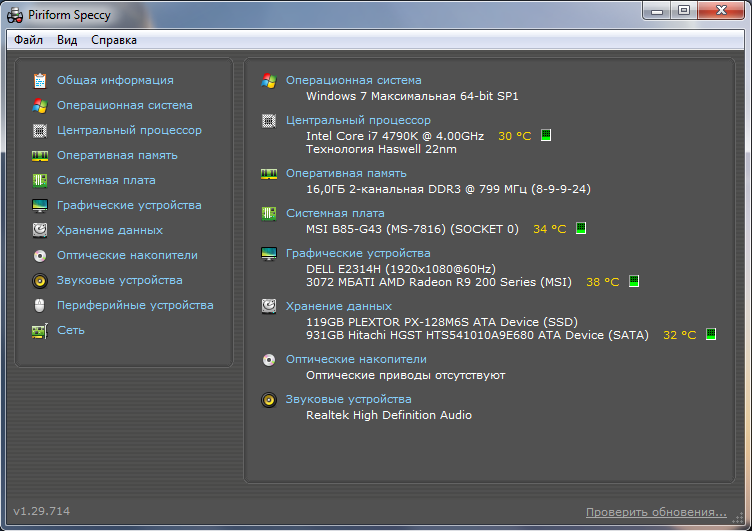Select Оптические накопители in the sidebar
The width and height of the screenshot is (752, 531).
point(127,255)
